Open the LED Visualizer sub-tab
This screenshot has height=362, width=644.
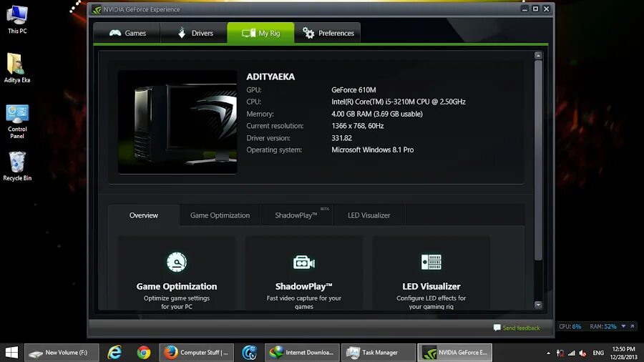coord(369,215)
